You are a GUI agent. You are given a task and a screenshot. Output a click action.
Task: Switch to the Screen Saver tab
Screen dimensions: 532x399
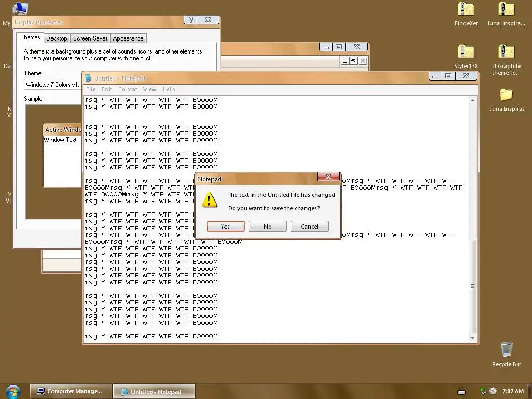pyautogui.click(x=90, y=38)
